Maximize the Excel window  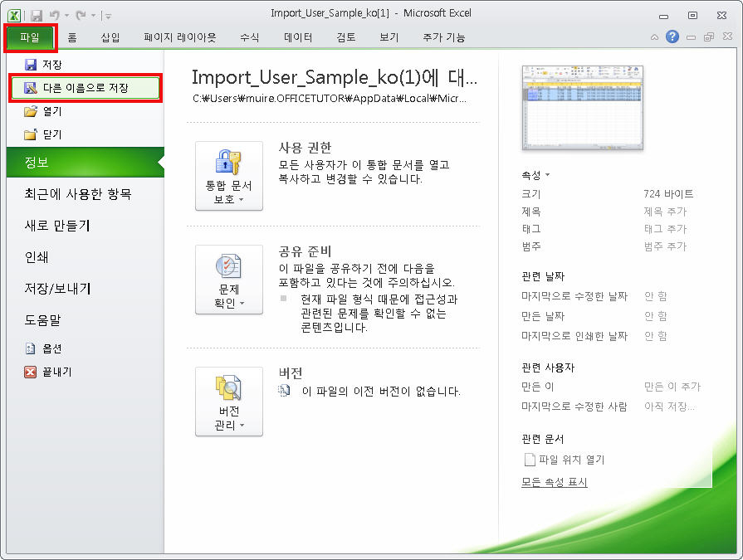click(692, 16)
